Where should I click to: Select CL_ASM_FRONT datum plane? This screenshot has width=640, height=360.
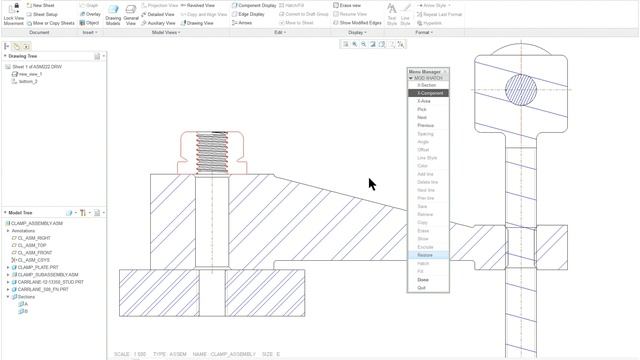point(32,253)
